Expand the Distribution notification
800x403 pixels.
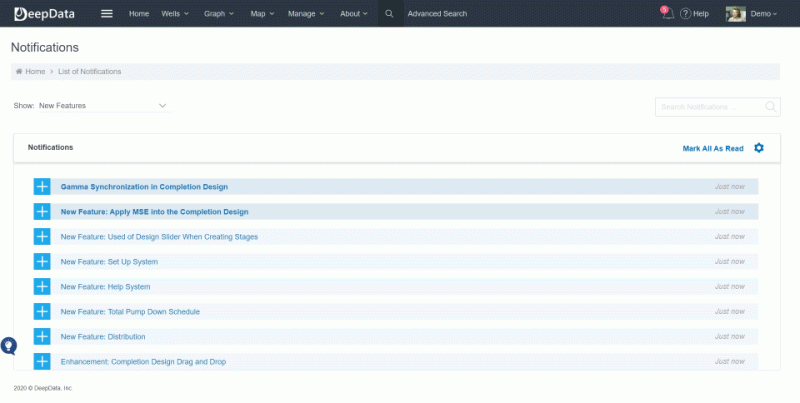(42, 337)
